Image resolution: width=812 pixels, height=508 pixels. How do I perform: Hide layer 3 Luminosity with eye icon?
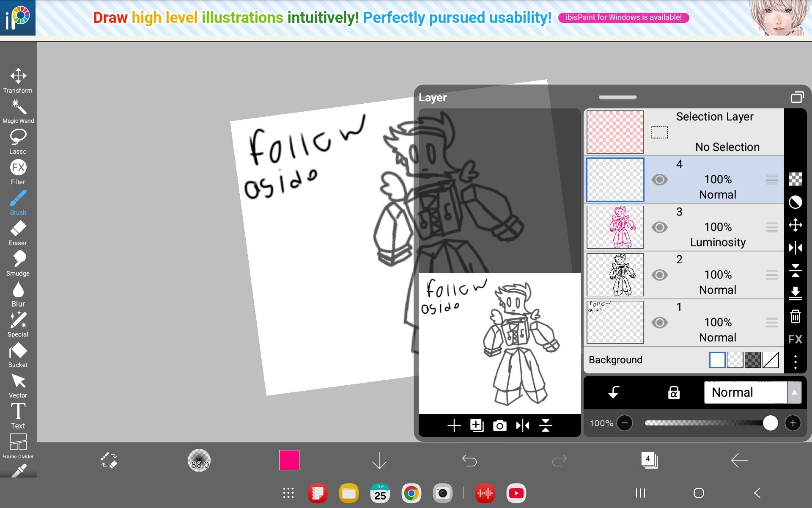pyautogui.click(x=659, y=227)
